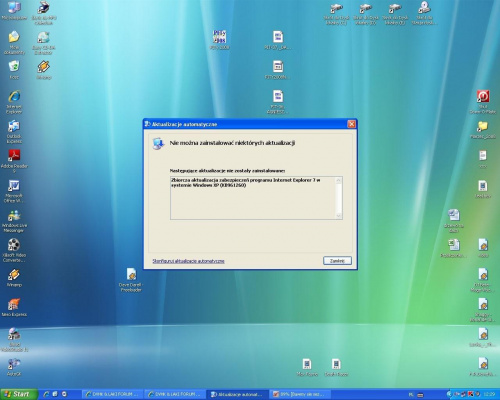
Task: Select the failed Internet Explorer 7 update entry
Action: pyautogui.click(x=246, y=182)
